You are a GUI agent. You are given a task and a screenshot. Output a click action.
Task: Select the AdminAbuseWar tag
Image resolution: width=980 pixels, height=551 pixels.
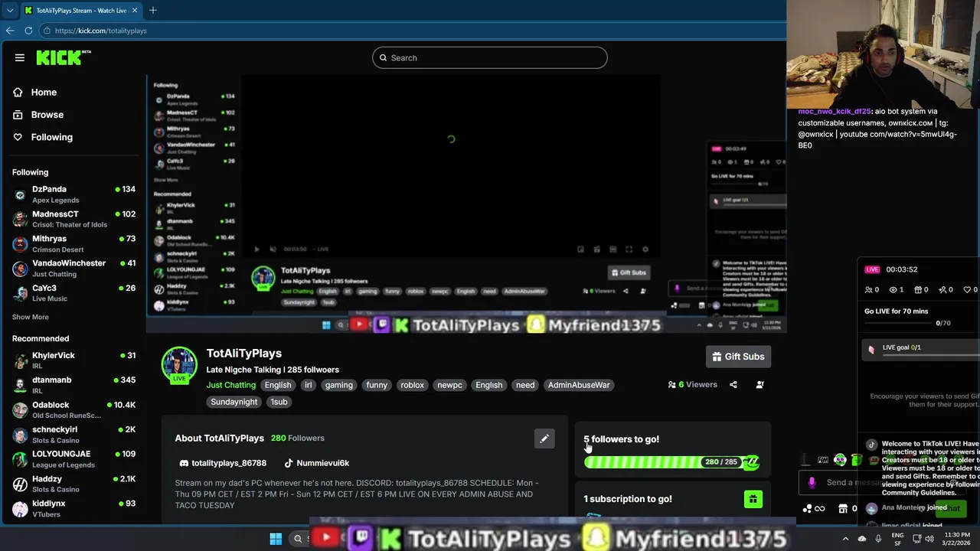pos(579,385)
